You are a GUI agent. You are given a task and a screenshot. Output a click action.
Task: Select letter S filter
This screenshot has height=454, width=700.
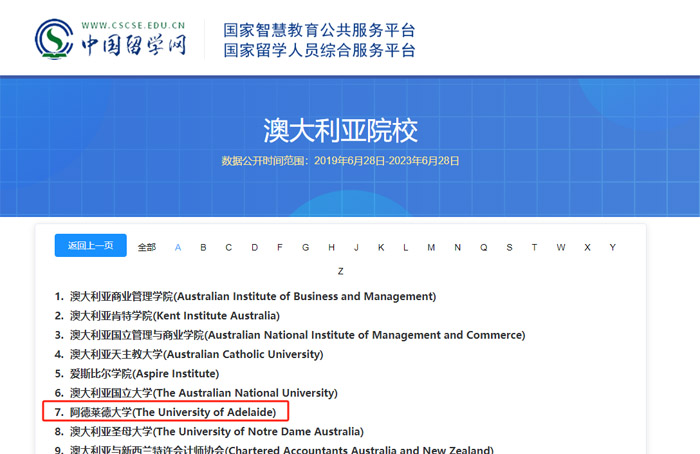[509, 247]
